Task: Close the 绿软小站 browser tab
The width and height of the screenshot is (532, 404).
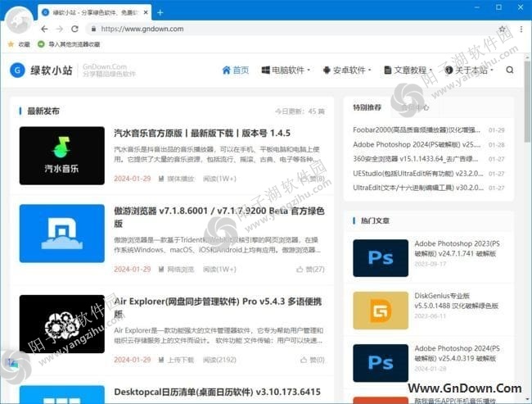Action: [146, 12]
